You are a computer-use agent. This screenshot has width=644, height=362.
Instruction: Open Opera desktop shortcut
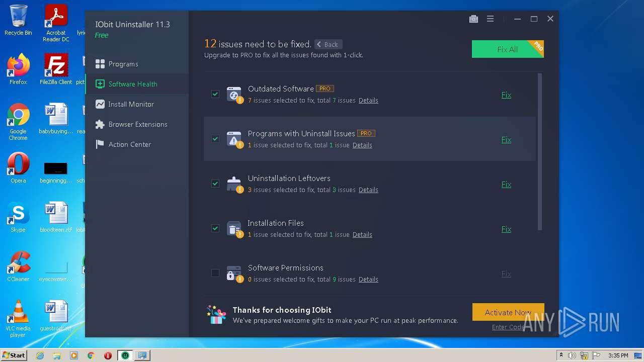pyautogui.click(x=18, y=168)
